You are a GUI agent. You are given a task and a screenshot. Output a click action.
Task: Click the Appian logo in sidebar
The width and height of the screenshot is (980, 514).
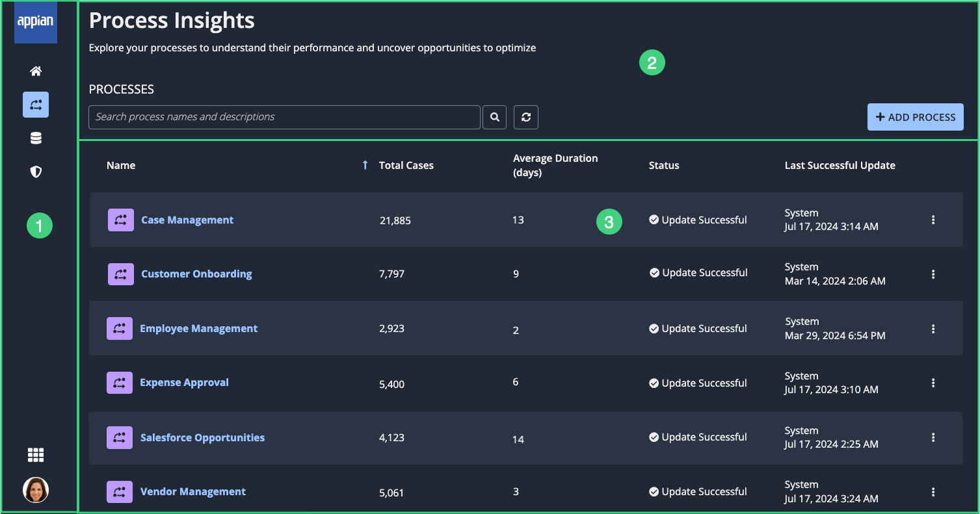(36, 22)
